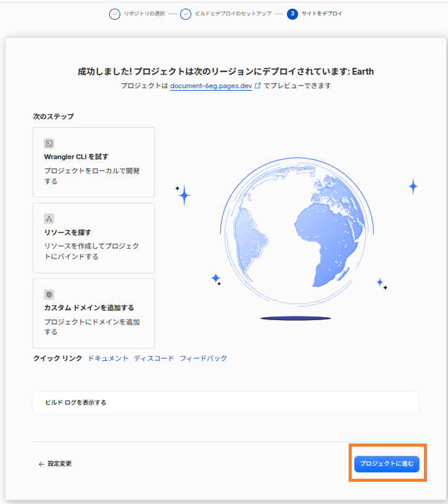Image resolution: width=448 pixels, height=504 pixels.
Task: Click checkmark icon for ビルドとデプロイ step
Action: click(186, 14)
